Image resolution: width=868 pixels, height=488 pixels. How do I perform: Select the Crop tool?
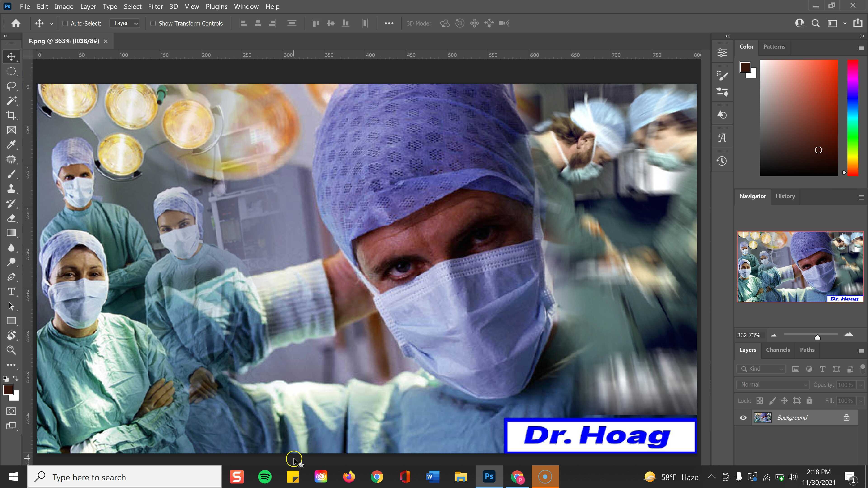[11, 115]
